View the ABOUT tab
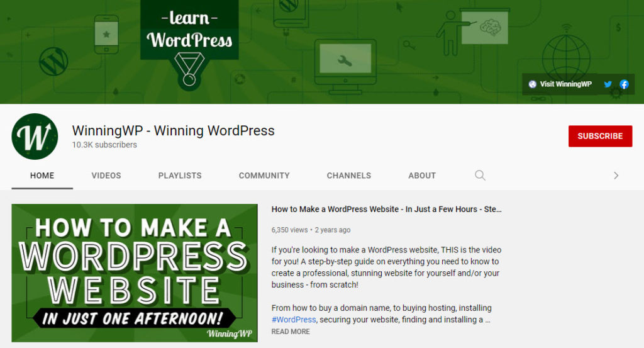The image size is (644, 348). tap(422, 176)
